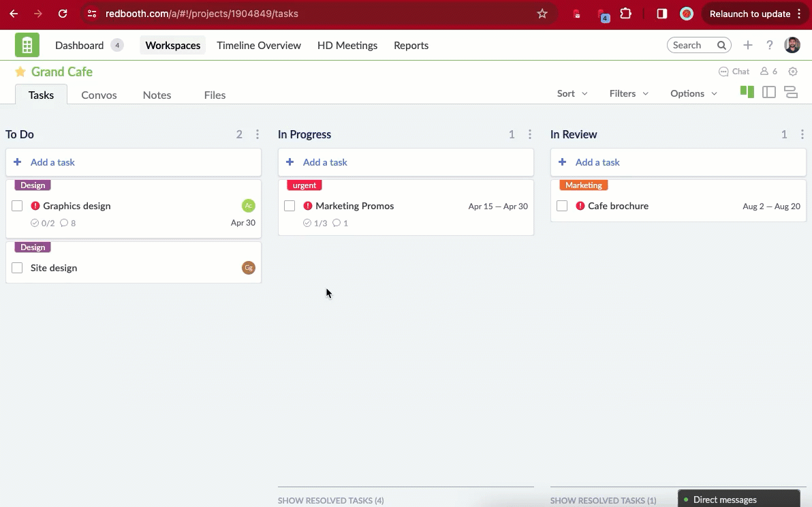
Task: Switch to the timeline list view icon
Action: 791,92
